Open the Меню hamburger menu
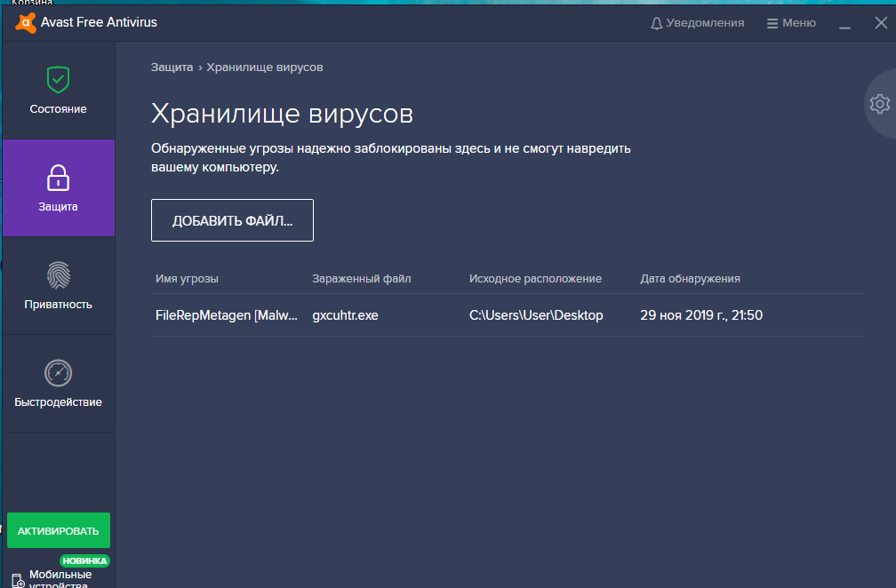896x588 pixels. 791,23
